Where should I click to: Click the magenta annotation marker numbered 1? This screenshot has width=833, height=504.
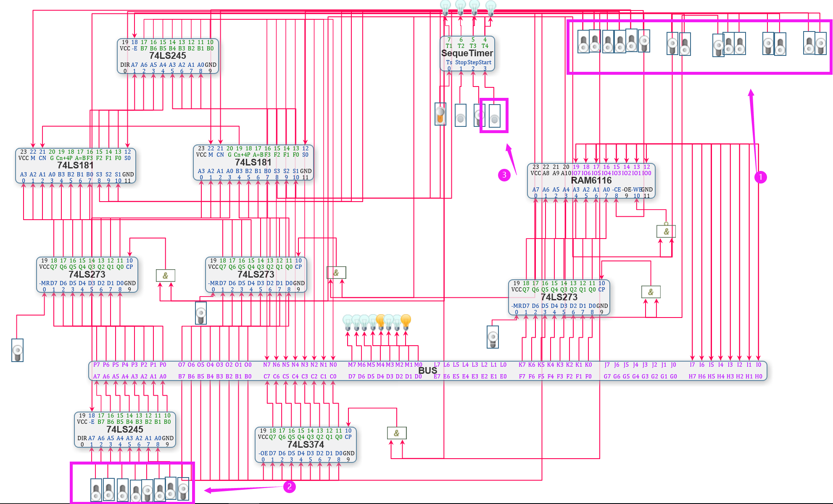coord(760,177)
